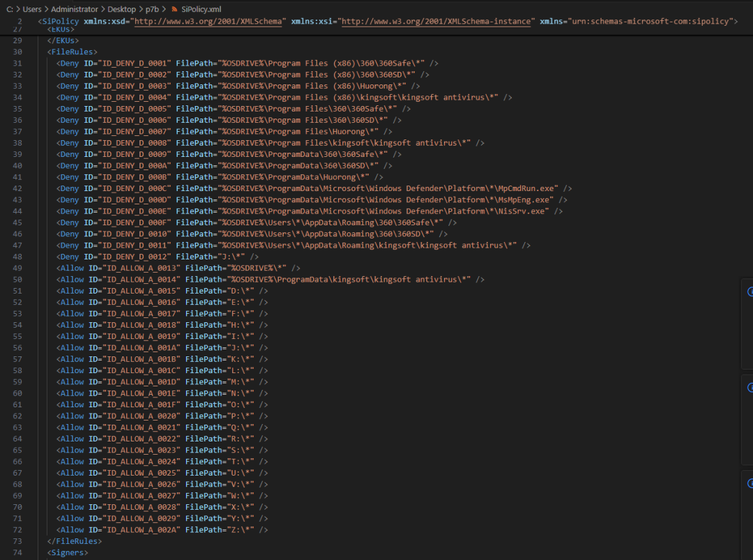Click the ID_DENY_D_0011 attribute value

135,245
